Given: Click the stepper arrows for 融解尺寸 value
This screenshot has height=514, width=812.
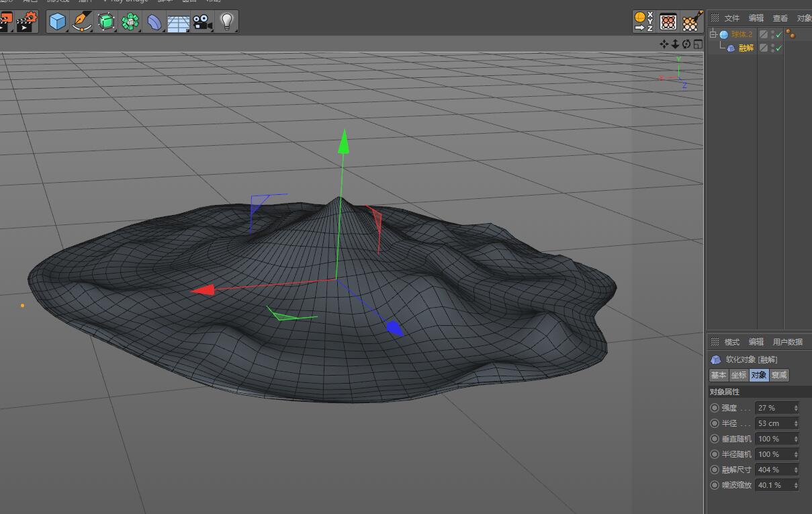Looking at the screenshot, I should click(796, 470).
